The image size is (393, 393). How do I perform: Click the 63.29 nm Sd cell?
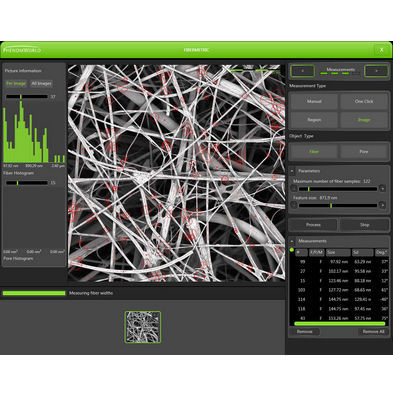(x=363, y=262)
